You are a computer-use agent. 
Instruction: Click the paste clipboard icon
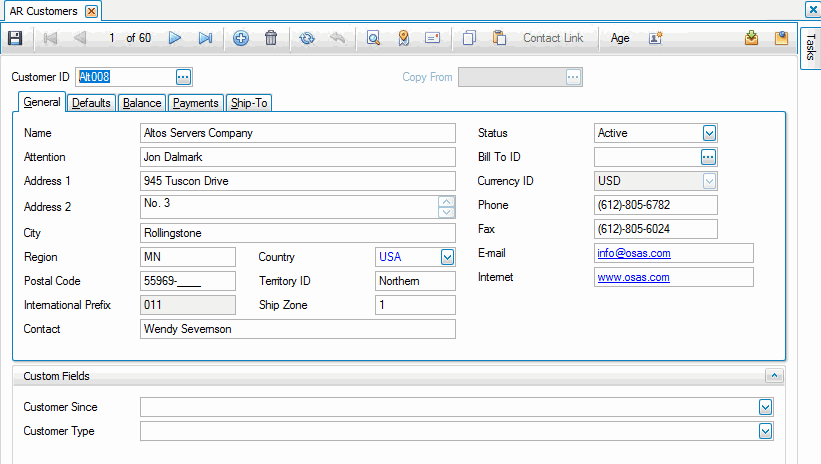(x=499, y=38)
